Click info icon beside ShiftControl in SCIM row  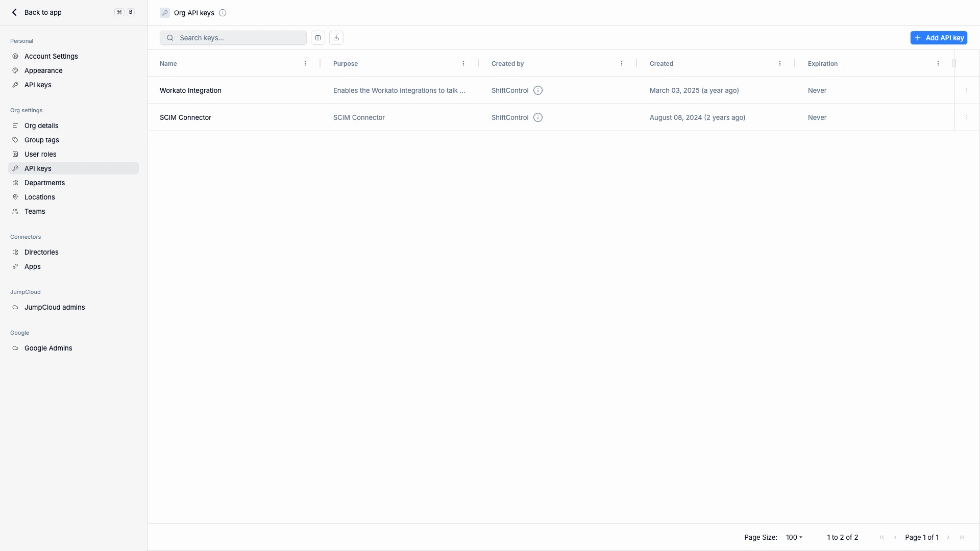[538, 117]
